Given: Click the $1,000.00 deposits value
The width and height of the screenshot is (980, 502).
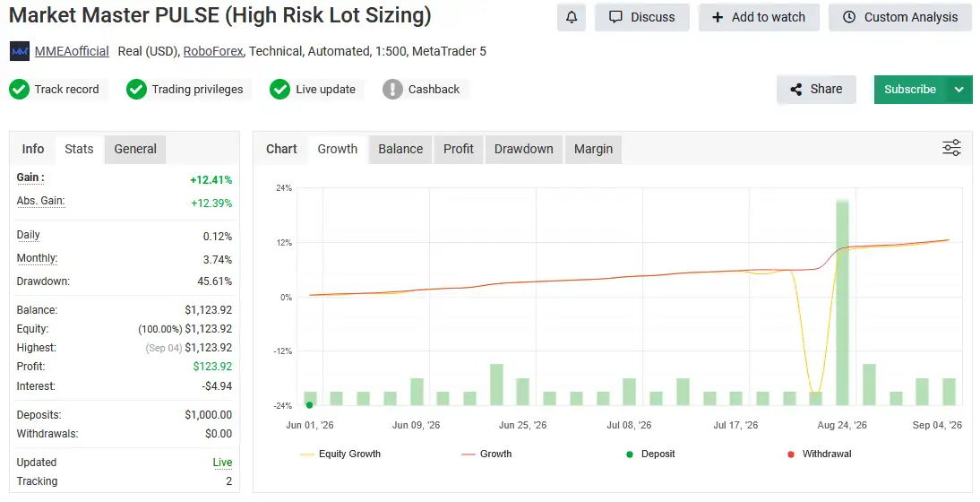Looking at the screenshot, I should pyautogui.click(x=208, y=415).
